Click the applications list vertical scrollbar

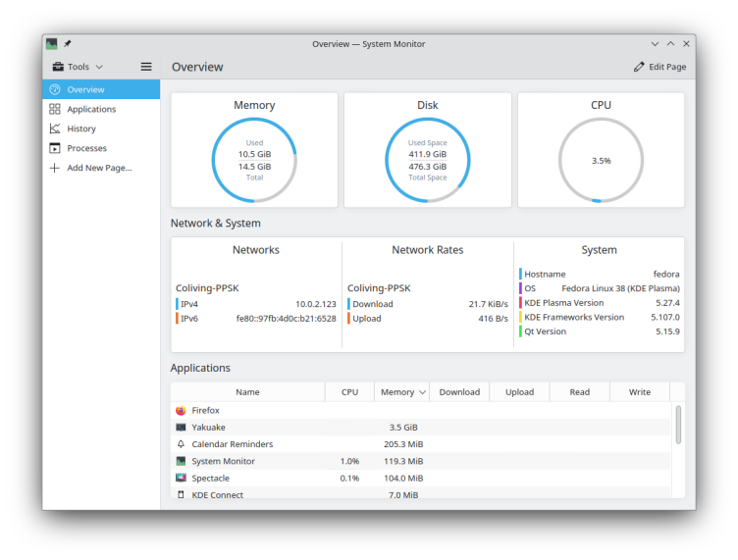coord(678,425)
